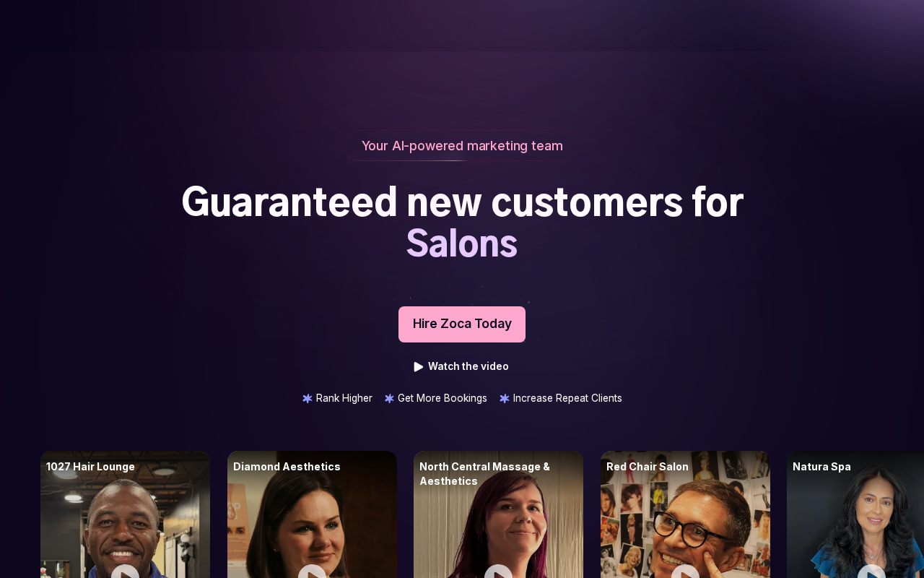Play the 1027 Hair Lounge video
The width and height of the screenshot is (924, 578).
click(x=125, y=572)
